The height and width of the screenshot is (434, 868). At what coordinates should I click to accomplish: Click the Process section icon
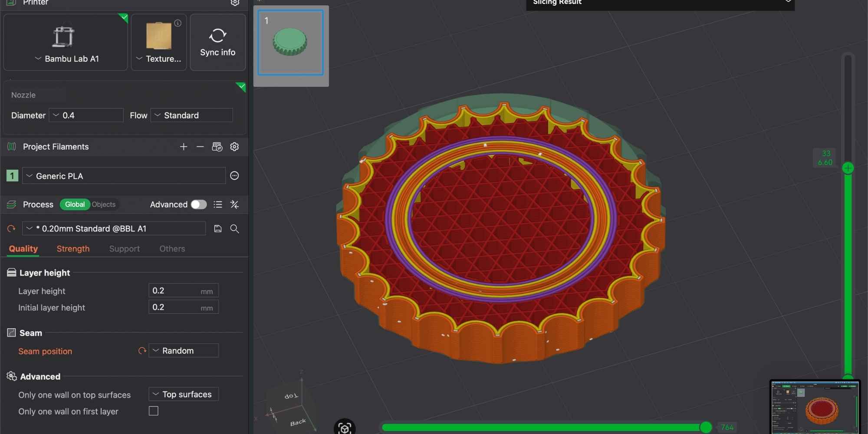tap(12, 204)
